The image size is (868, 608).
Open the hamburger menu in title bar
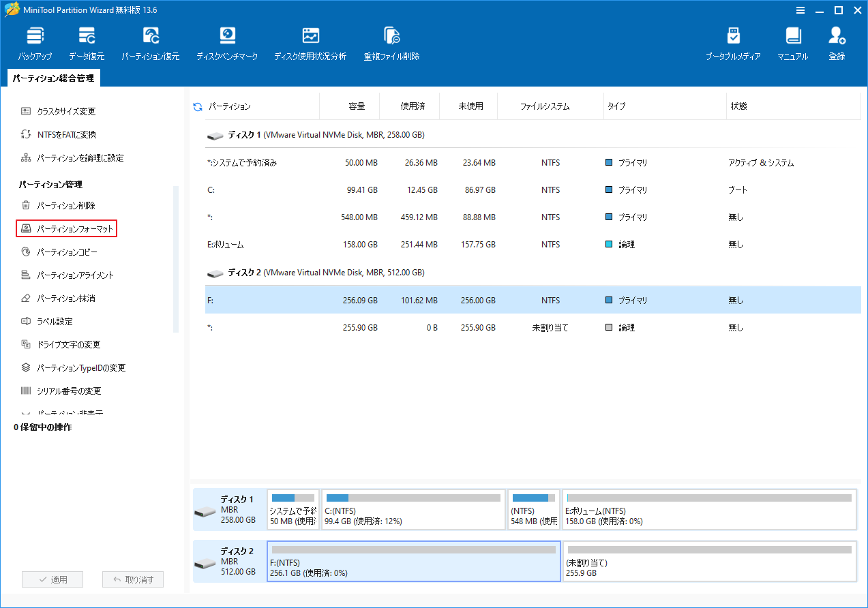click(x=800, y=10)
